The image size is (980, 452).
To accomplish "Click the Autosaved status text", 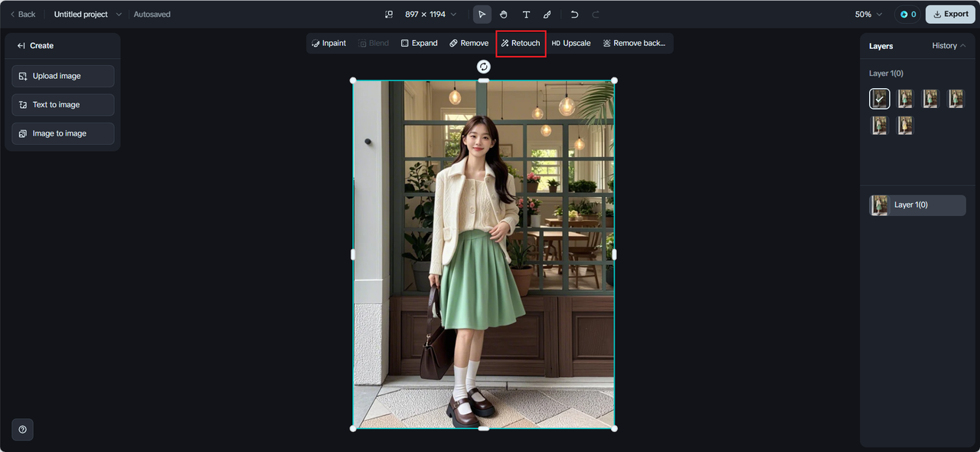I will click(x=152, y=15).
